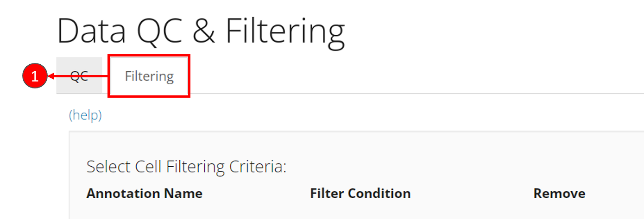The width and height of the screenshot is (644, 219).
Task: Click the red circle marker numbered 1
Action: (x=35, y=76)
